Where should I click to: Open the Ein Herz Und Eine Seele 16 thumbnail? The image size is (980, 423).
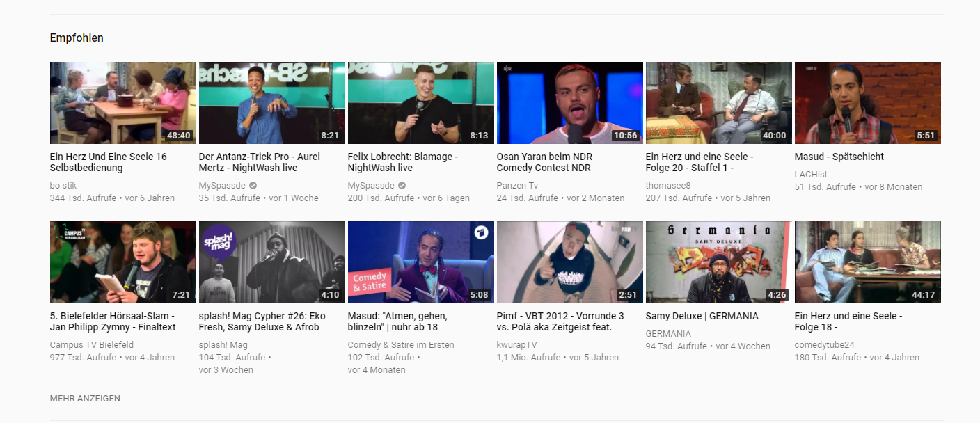click(122, 103)
